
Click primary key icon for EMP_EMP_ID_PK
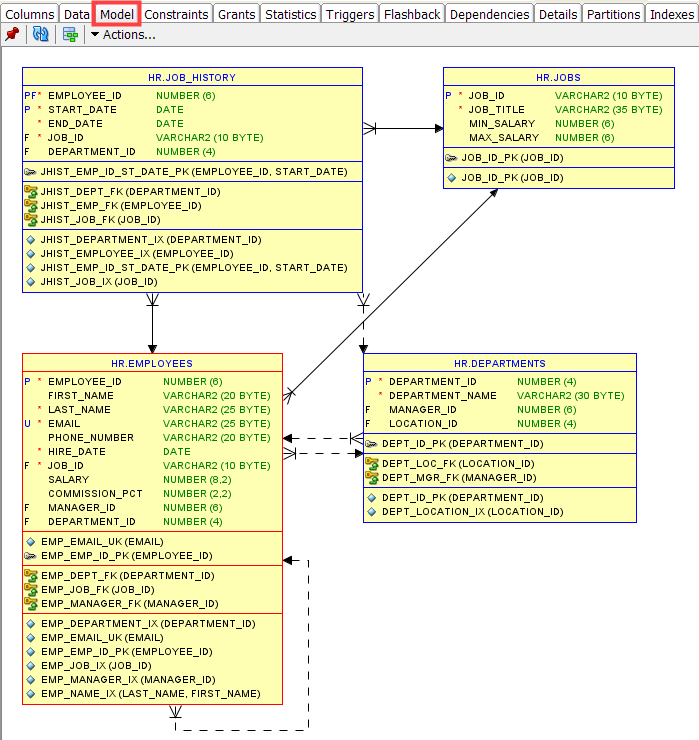[x=30, y=555]
